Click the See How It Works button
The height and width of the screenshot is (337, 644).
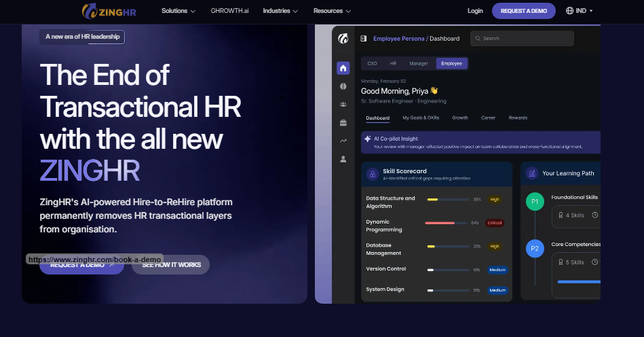click(171, 265)
